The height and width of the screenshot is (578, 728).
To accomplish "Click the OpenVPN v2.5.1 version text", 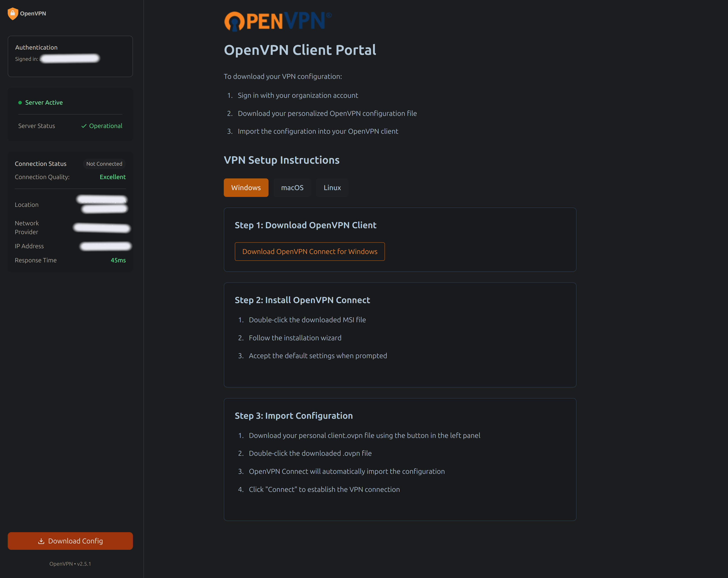I will tap(70, 564).
